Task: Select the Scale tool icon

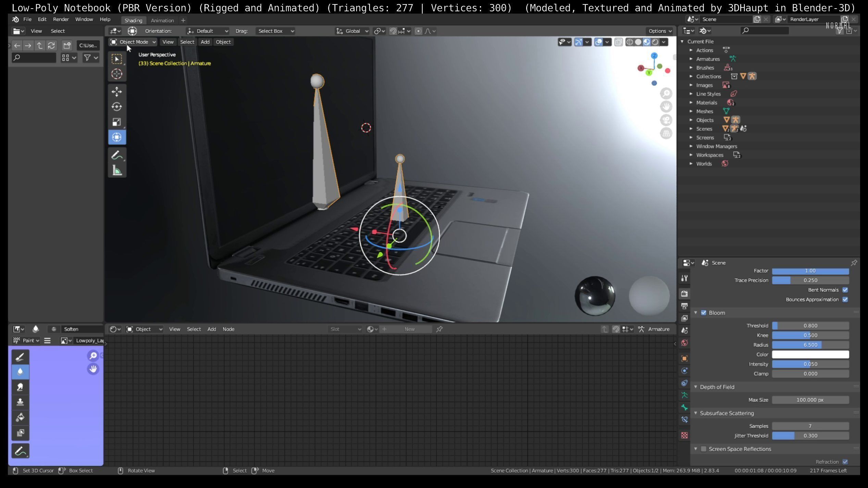Action: [117, 122]
